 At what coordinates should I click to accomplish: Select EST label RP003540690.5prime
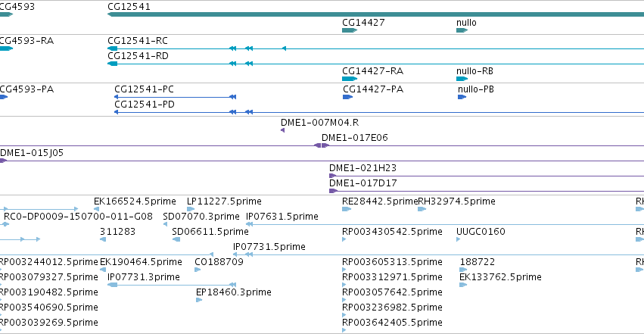pyautogui.click(x=49, y=307)
